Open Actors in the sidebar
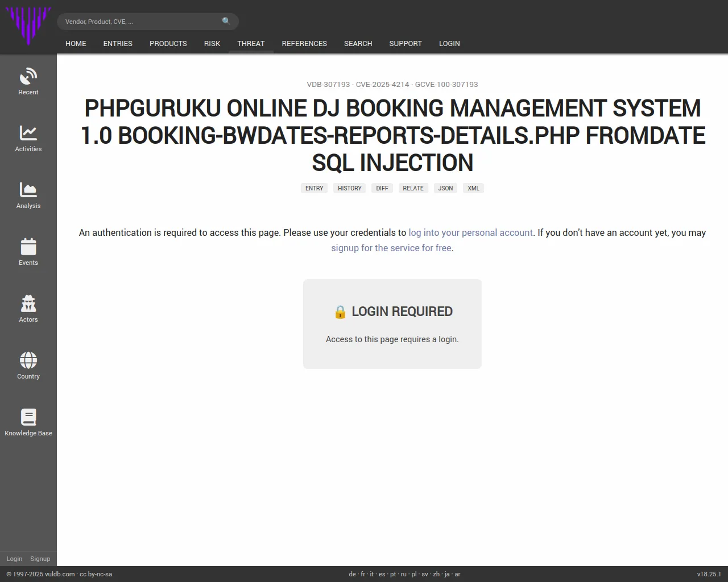The width and height of the screenshot is (728, 582). click(x=28, y=309)
